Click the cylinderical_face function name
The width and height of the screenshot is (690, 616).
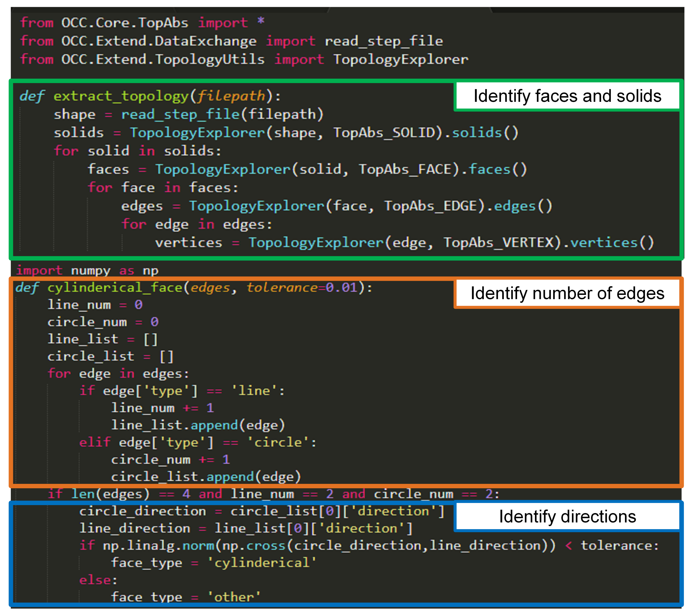tap(115, 288)
